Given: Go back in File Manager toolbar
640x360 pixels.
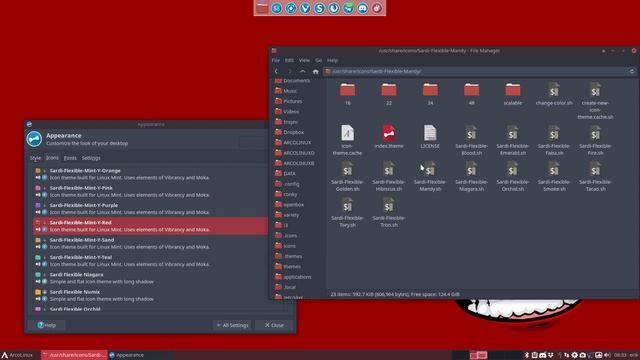Looking at the screenshot, I should (276, 71).
